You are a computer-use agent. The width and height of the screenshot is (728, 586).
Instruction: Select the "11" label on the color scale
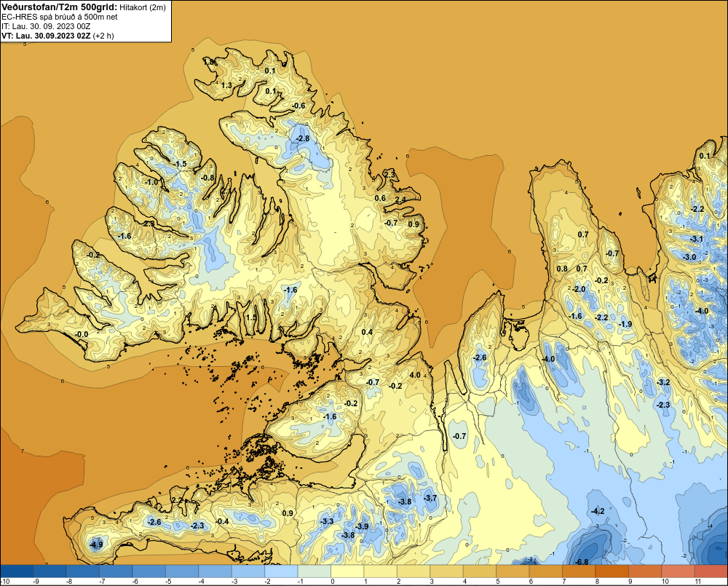tap(698, 582)
